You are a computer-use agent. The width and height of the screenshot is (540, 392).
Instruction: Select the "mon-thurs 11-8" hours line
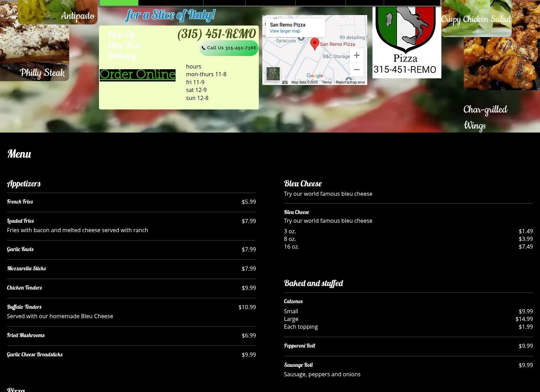pyautogui.click(x=206, y=74)
